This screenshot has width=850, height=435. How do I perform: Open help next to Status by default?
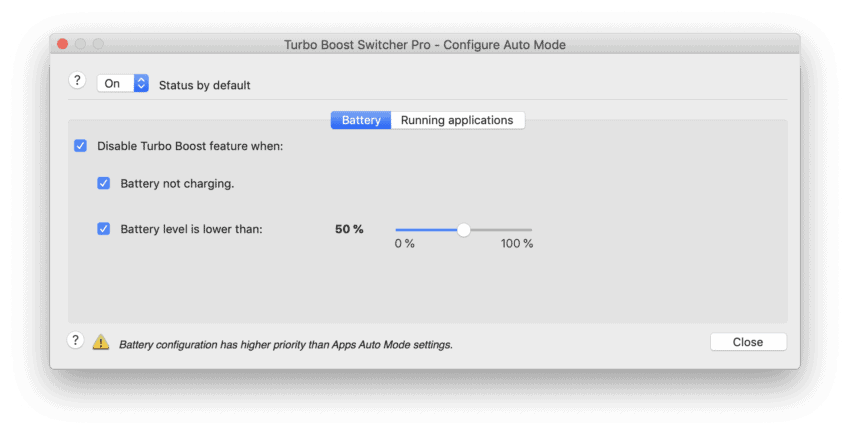click(77, 81)
